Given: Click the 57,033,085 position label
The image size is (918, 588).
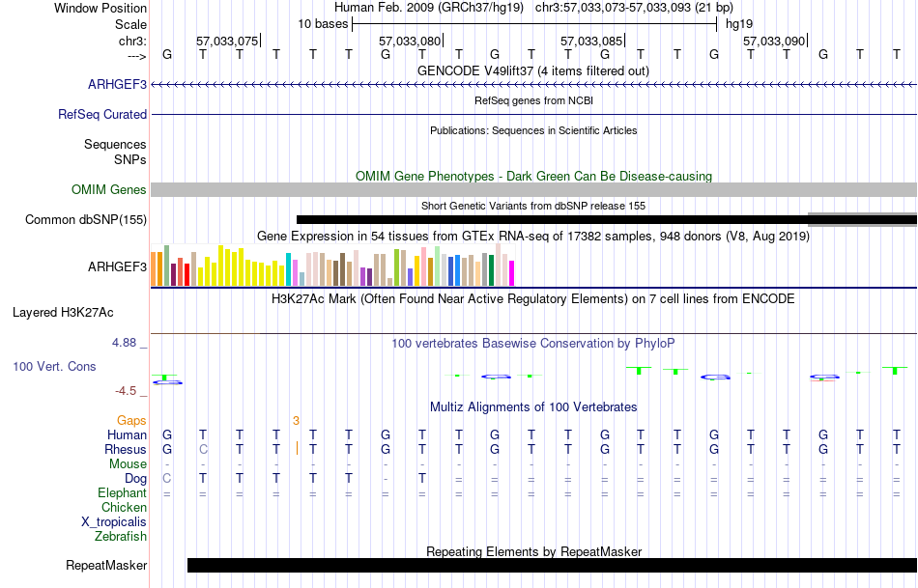Looking at the screenshot, I should click(x=591, y=41).
